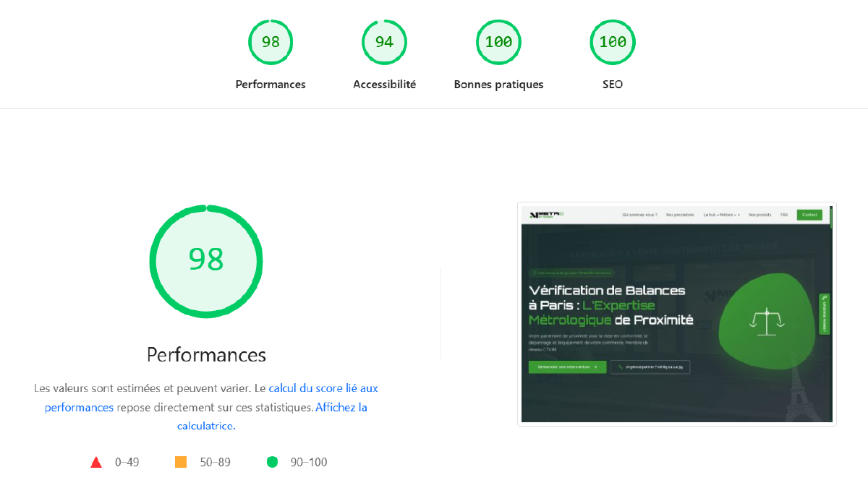Viewport: 868px width, 488px height.
Task: Click the "Urgence panne" phone button
Action: point(650,367)
